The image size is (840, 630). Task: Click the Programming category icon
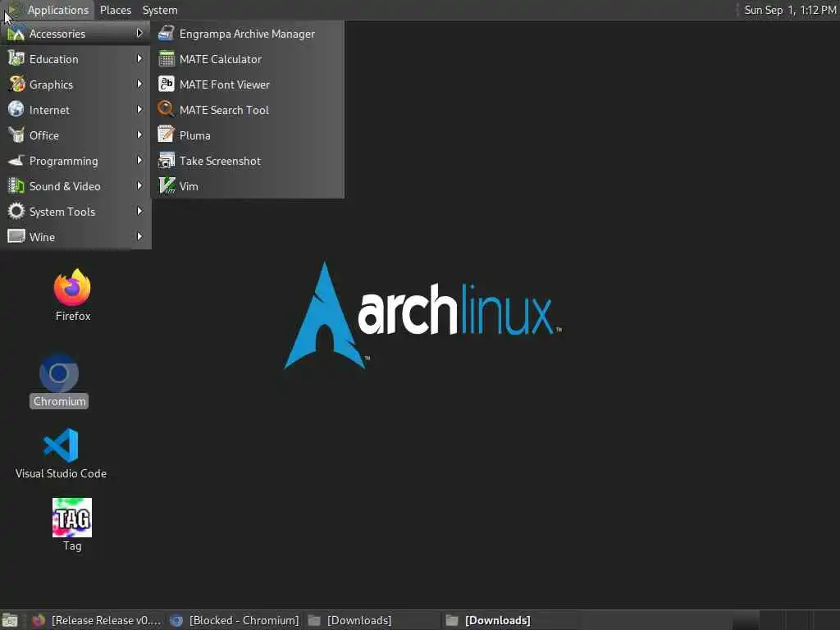point(16,160)
